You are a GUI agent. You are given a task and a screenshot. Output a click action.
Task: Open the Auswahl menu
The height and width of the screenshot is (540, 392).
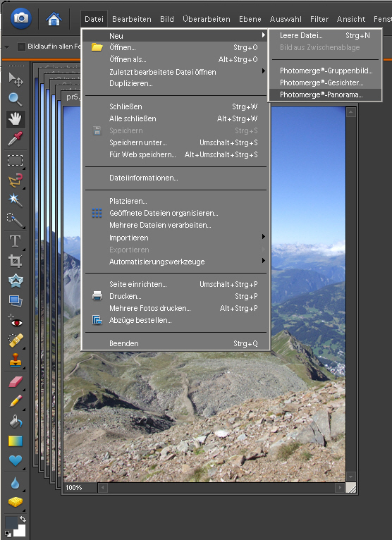point(286,19)
